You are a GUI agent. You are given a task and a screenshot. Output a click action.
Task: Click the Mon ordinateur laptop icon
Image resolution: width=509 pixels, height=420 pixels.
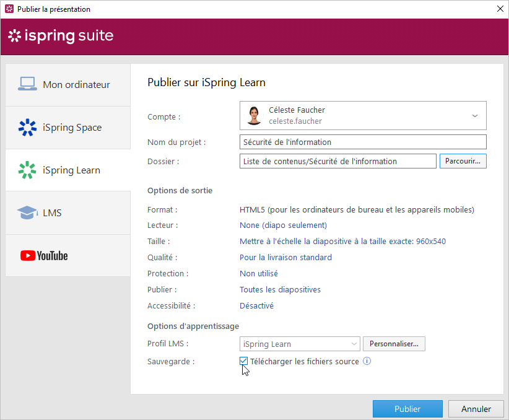(27, 84)
